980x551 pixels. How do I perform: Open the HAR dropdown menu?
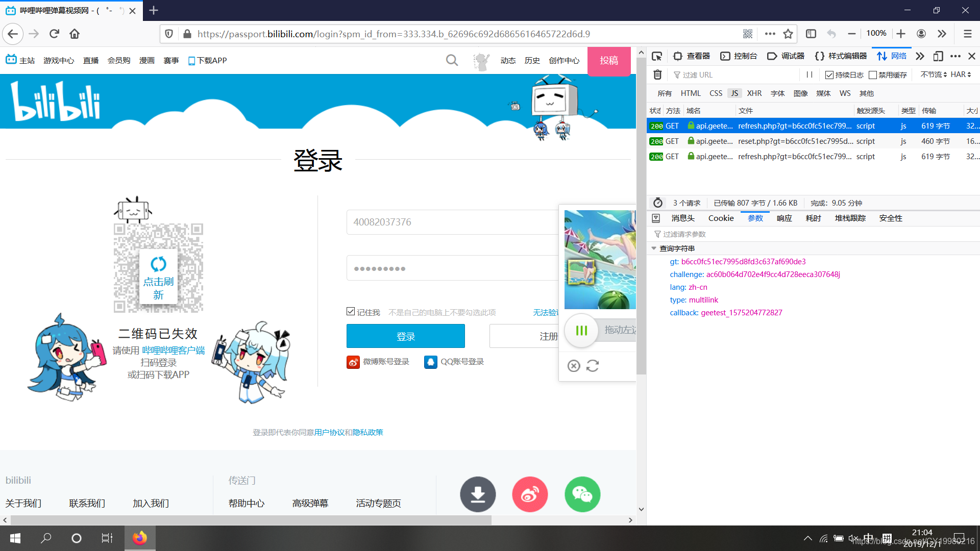(x=961, y=75)
